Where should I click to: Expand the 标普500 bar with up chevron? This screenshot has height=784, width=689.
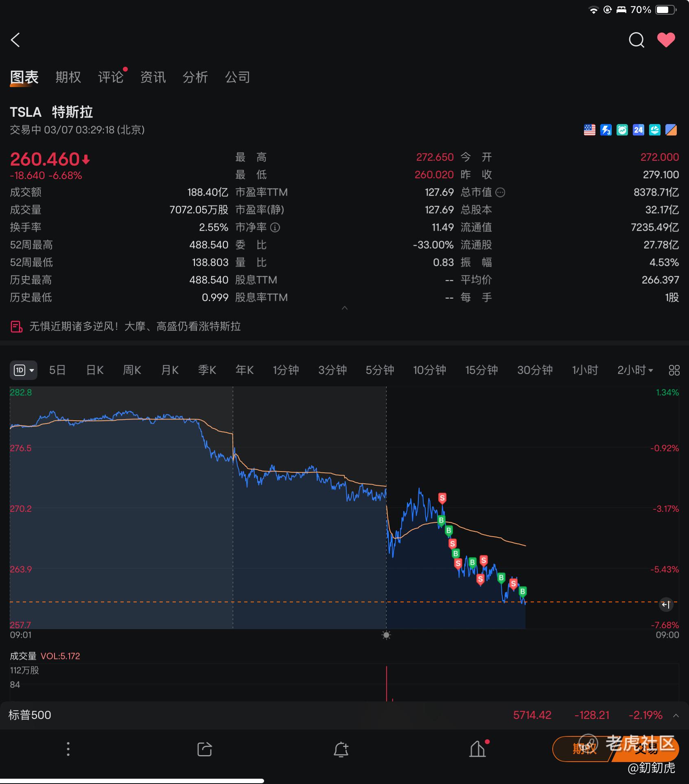[676, 715]
